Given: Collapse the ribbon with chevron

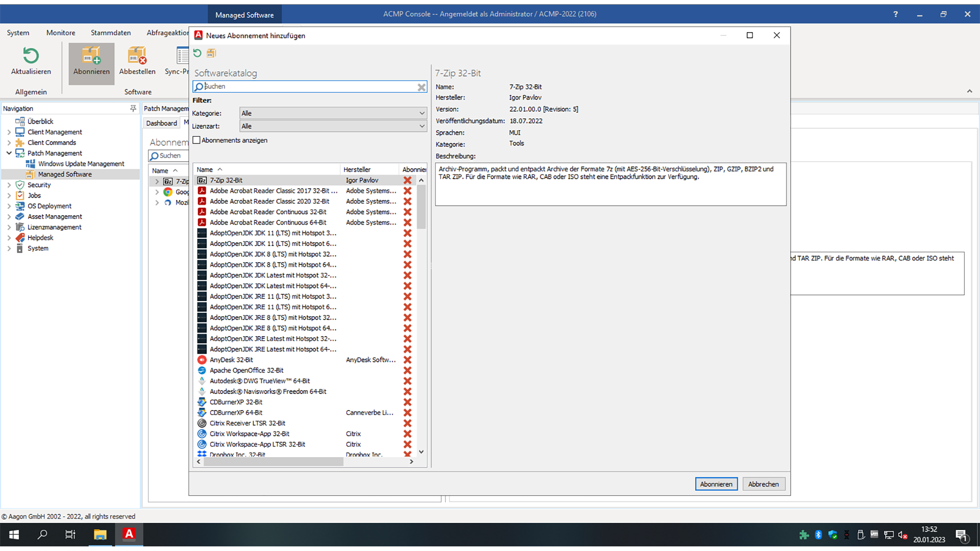Looking at the screenshot, I should (969, 91).
